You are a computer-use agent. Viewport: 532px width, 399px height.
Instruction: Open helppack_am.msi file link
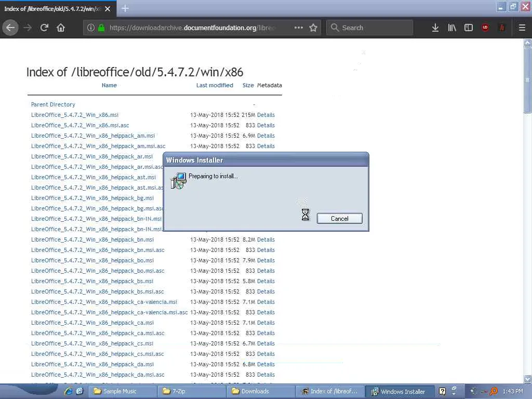(x=93, y=136)
